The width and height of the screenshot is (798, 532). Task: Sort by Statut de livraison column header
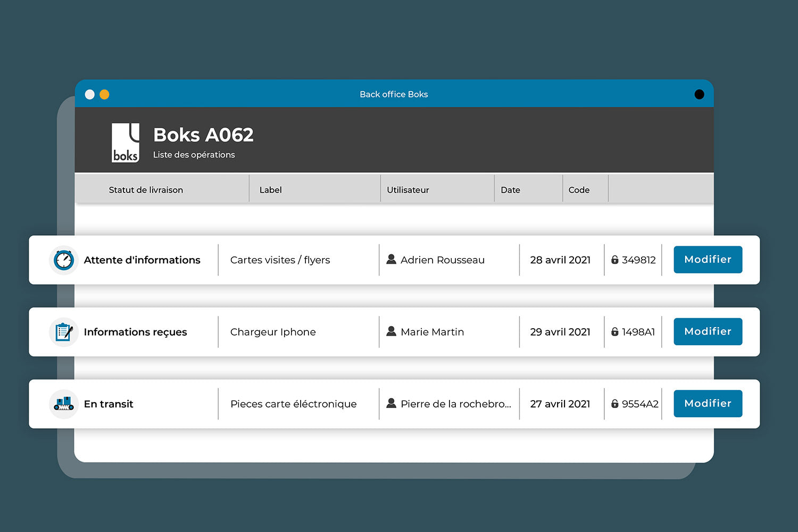pos(146,190)
